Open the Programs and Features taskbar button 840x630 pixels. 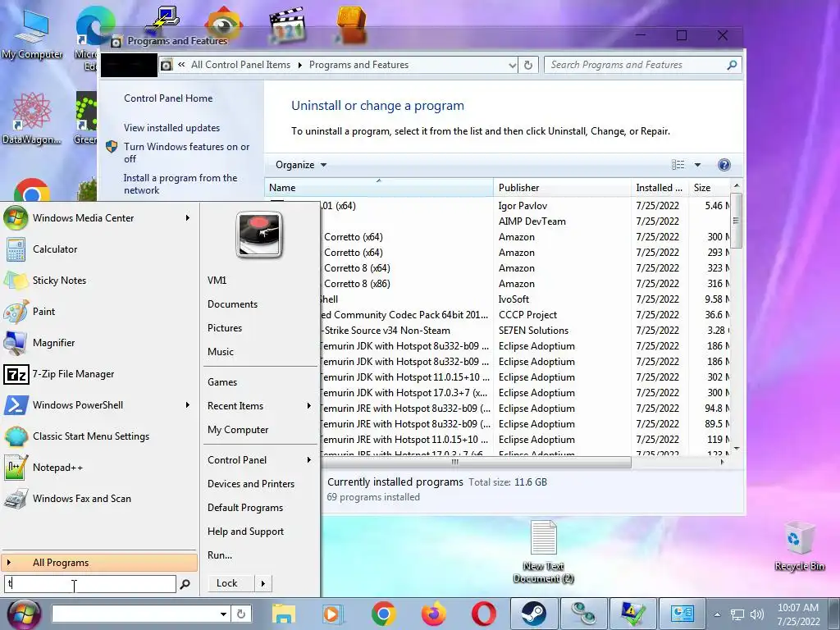(682, 614)
